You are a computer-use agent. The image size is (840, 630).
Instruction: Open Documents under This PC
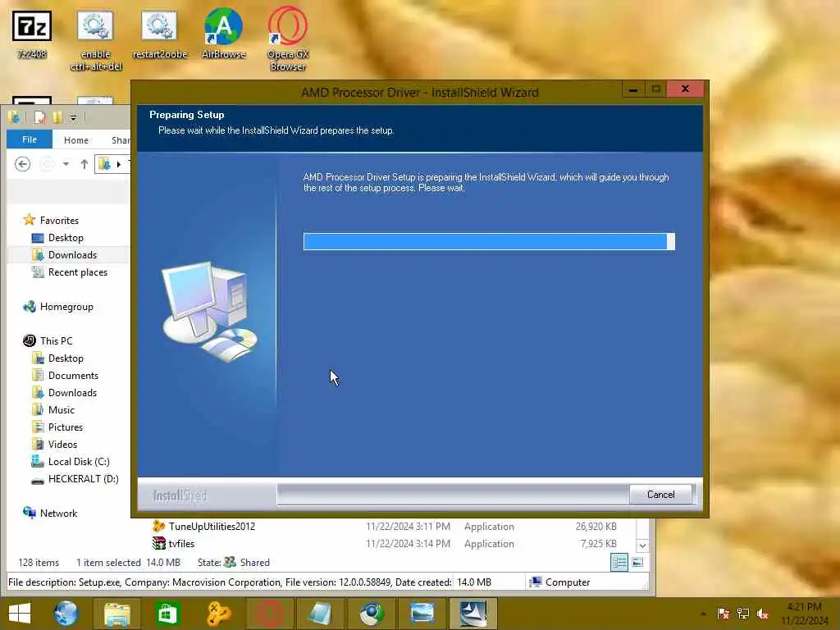[73, 376]
